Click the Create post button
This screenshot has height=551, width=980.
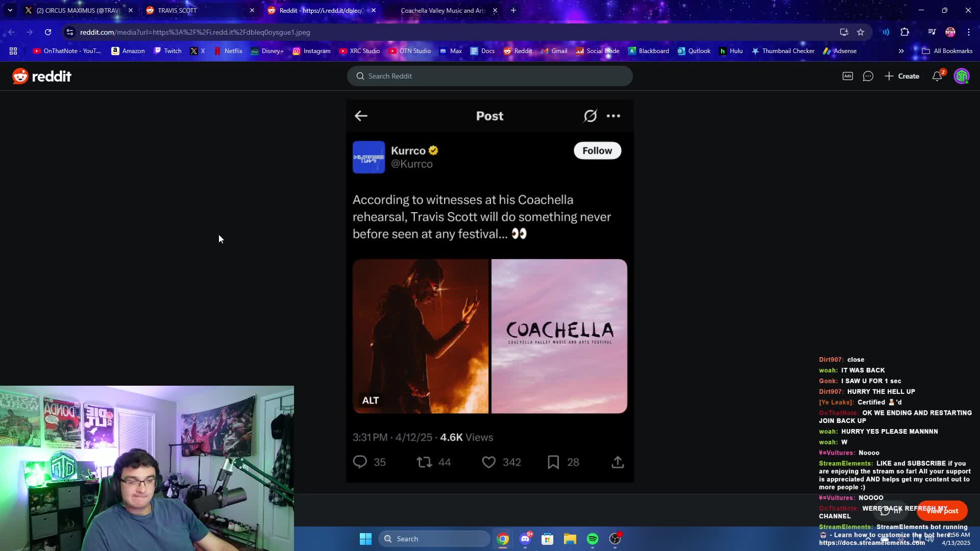(x=902, y=76)
